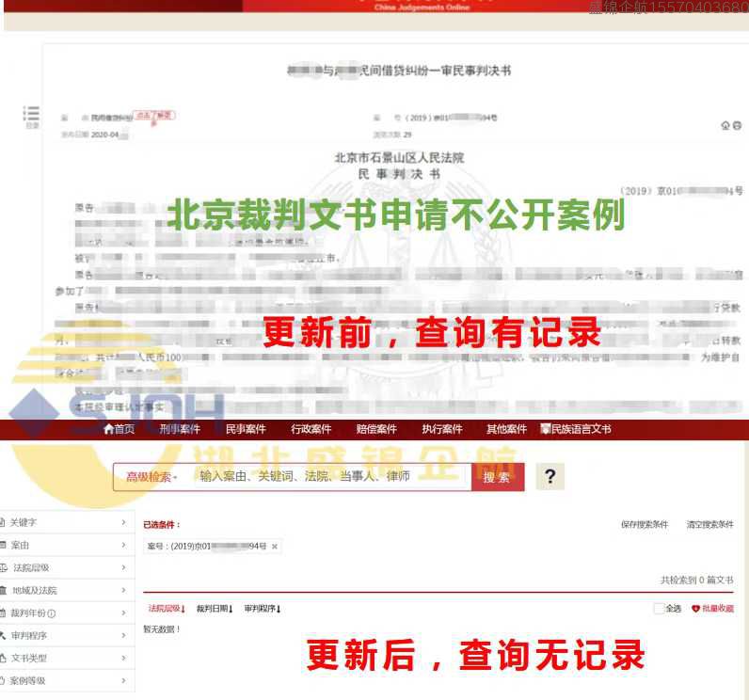Sort results by 裁判日期
749x700 pixels.
pos(215,609)
